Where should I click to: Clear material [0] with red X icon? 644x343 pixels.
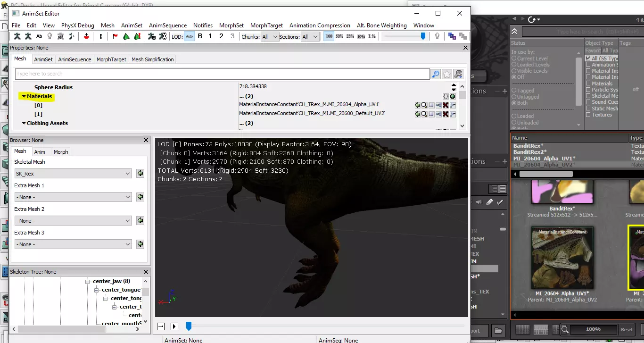pyautogui.click(x=446, y=105)
